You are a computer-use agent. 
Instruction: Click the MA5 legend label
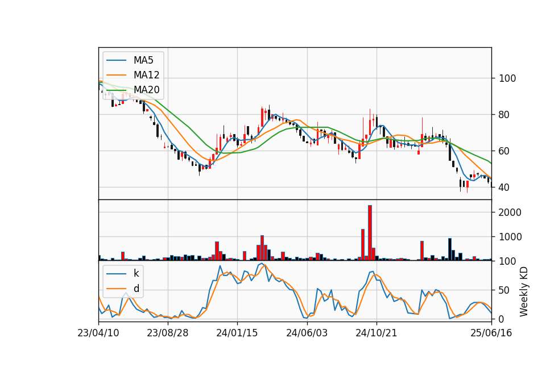(x=143, y=60)
